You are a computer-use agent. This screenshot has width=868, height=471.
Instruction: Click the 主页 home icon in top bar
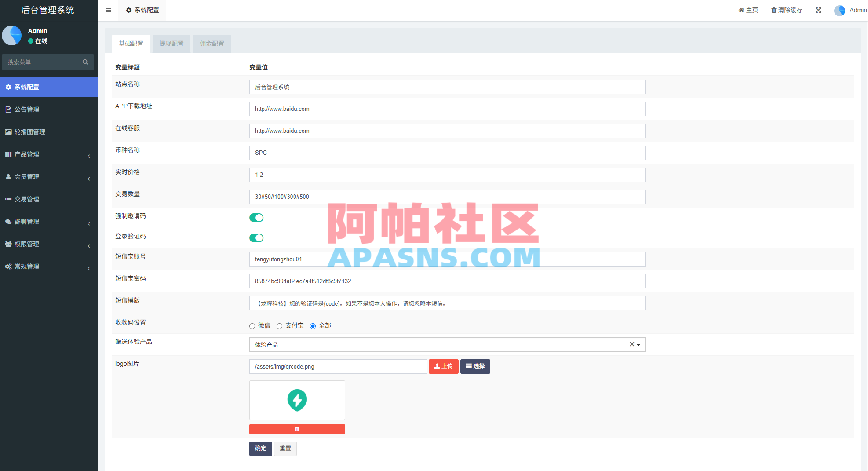[748, 10]
